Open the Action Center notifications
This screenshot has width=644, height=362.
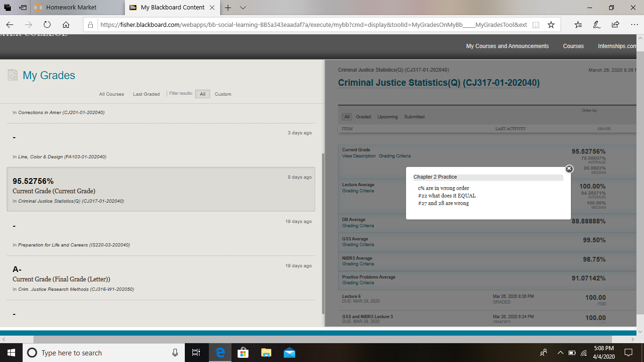tap(628, 353)
